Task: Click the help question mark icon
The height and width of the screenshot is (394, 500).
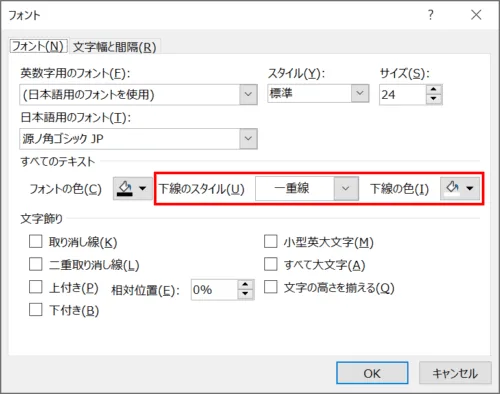Action: (x=431, y=15)
